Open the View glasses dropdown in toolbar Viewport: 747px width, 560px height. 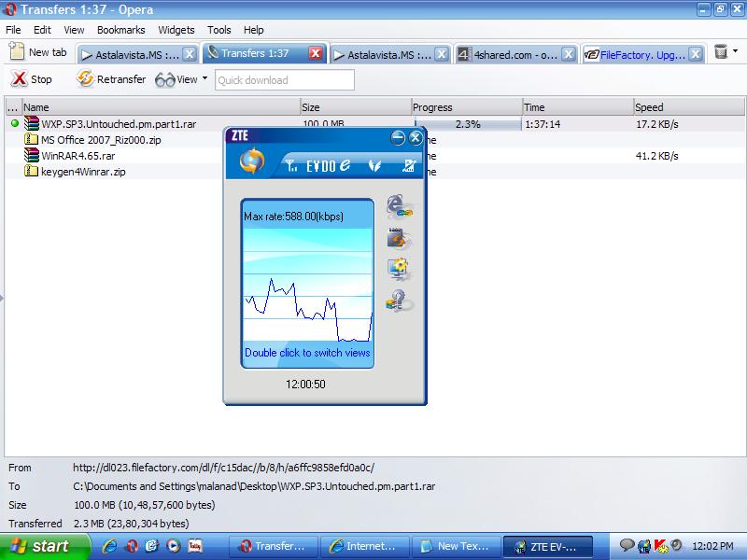tap(204, 78)
